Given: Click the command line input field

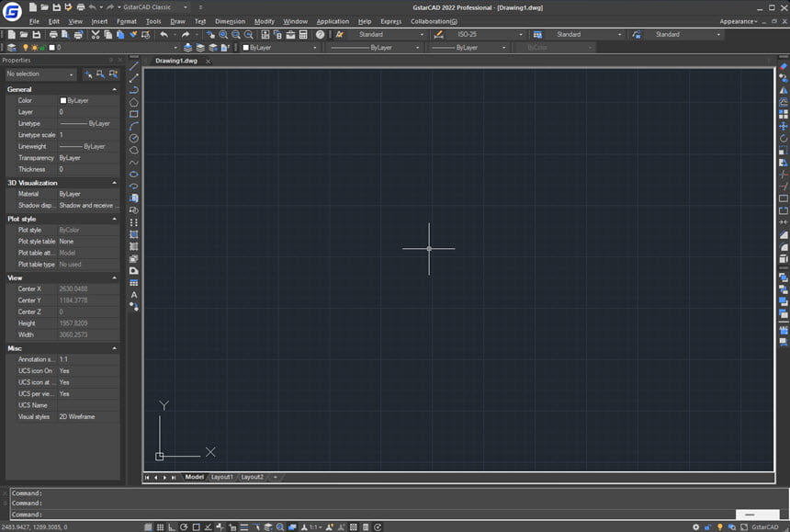Looking at the screenshot, I should click(373, 515).
